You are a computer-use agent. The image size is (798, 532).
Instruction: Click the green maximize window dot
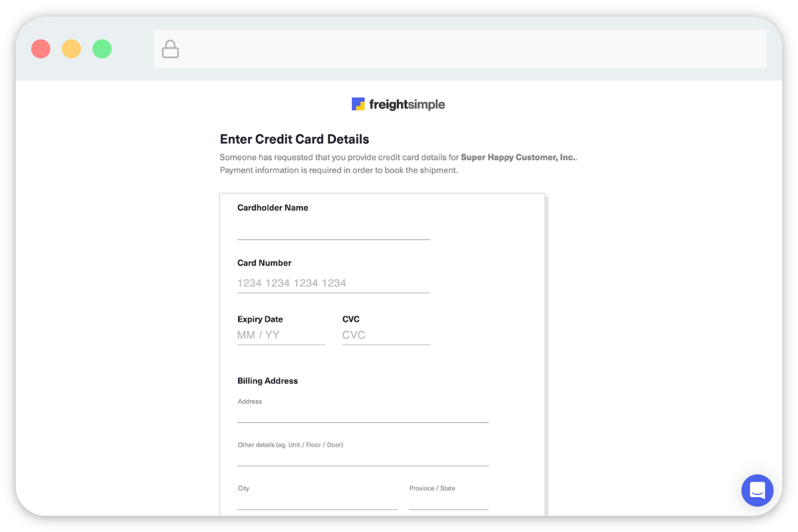(102, 49)
